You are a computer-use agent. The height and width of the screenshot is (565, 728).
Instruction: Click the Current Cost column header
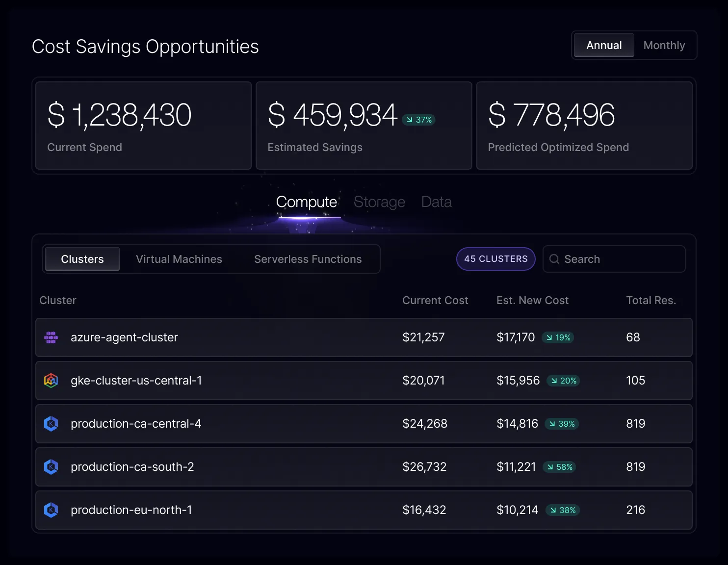click(435, 300)
